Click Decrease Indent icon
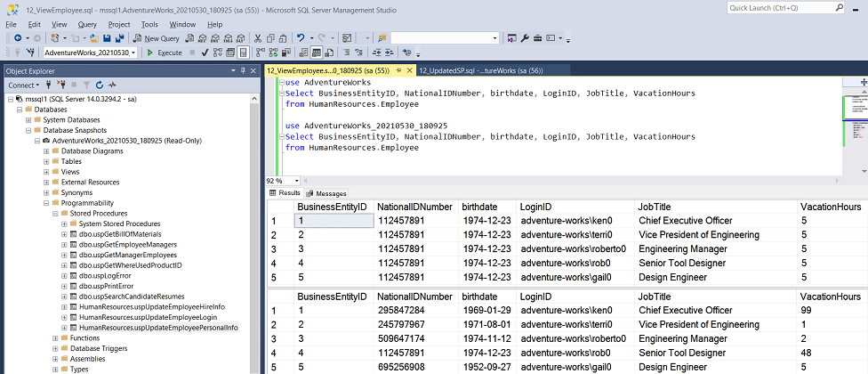 376,53
